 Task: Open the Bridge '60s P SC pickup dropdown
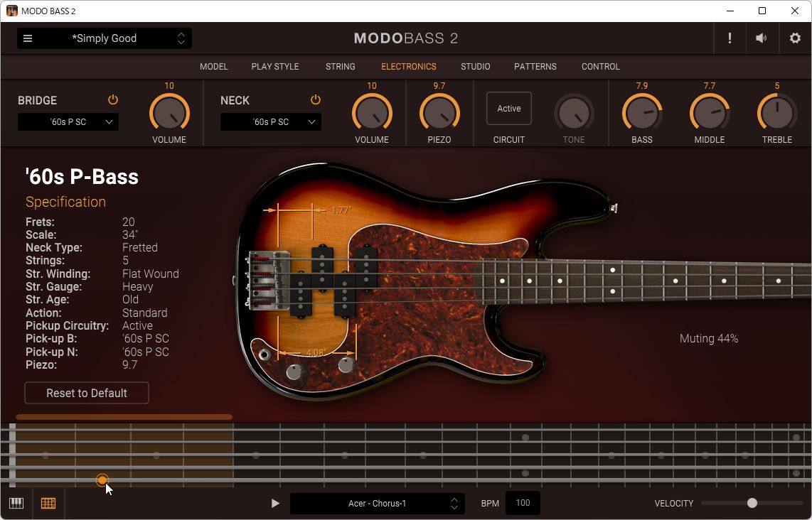click(x=68, y=122)
